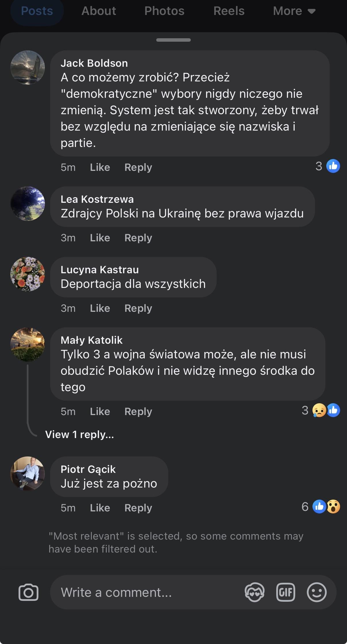Open Lucyna Kastrau's flower avatar
This screenshot has height=644, width=347.
click(x=28, y=274)
